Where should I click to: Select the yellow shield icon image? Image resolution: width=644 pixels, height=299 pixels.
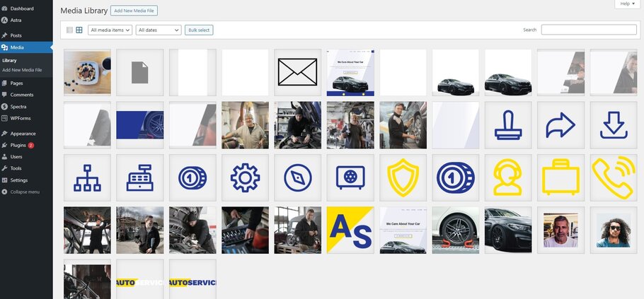[x=403, y=177]
